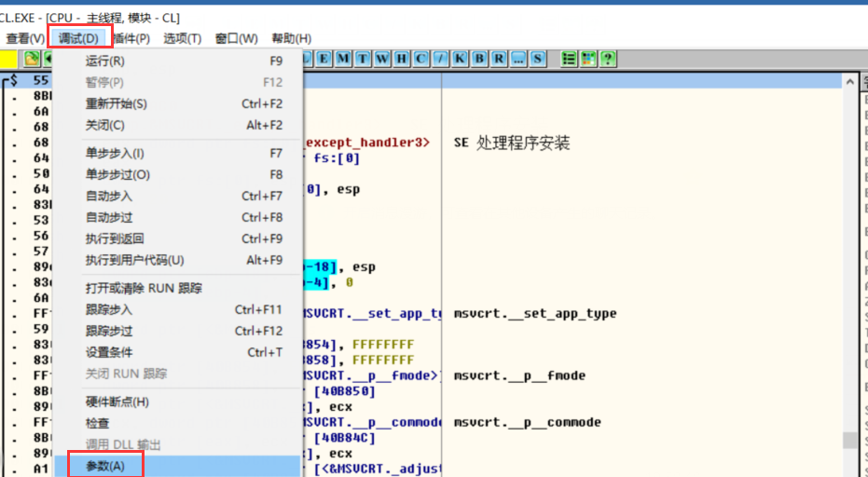Screen dimensions: 868x477
Task: Select comment 'msvcrt.__p__commode'
Action: 527,422
